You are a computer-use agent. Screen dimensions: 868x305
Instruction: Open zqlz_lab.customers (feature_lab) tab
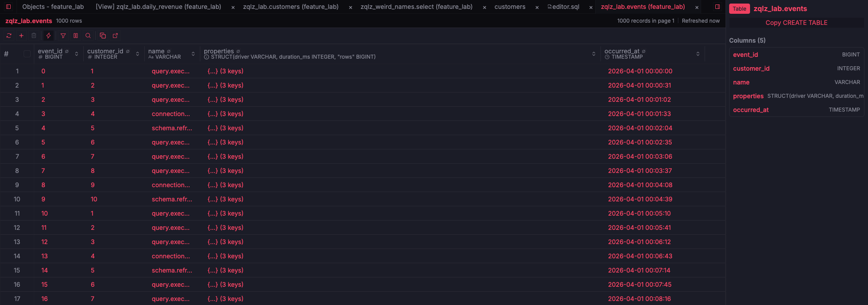point(291,7)
